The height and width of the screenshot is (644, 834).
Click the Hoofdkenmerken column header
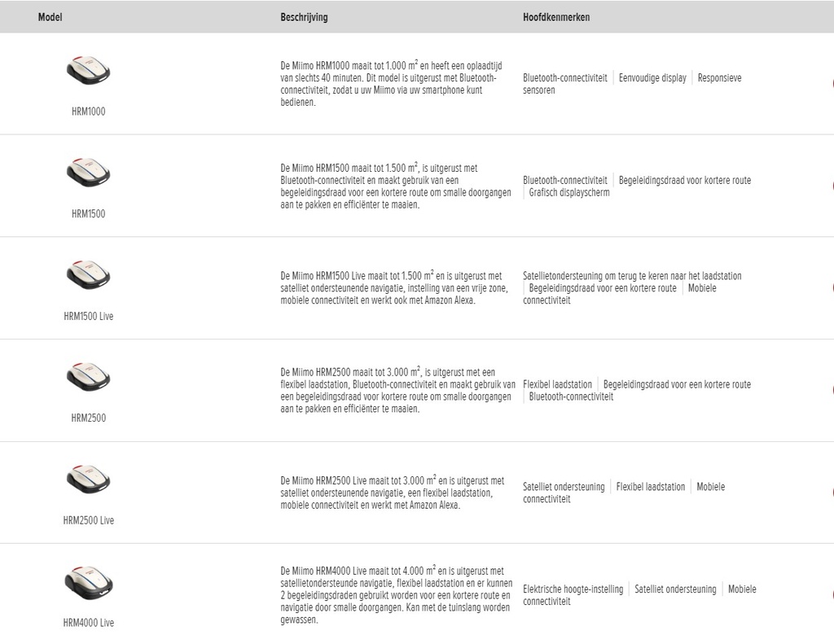[x=556, y=17]
